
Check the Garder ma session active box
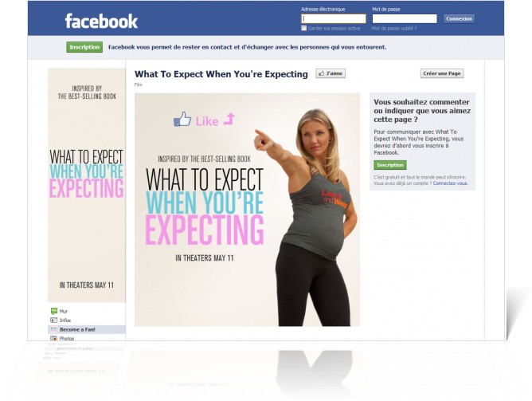[304, 28]
